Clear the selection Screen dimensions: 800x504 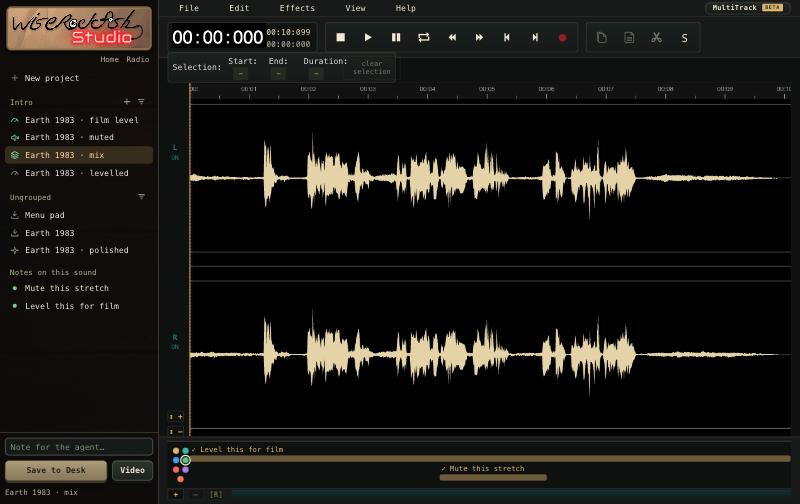pos(371,67)
